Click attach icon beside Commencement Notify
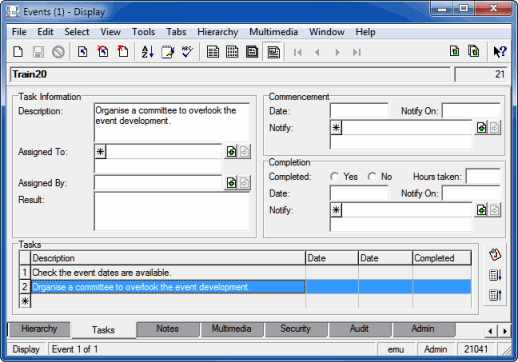 (x=481, y=128)
